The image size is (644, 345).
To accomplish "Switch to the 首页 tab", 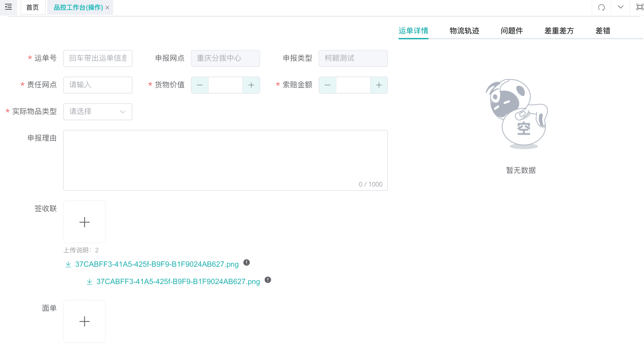I will pyautogui.click(x=33, y=7).
